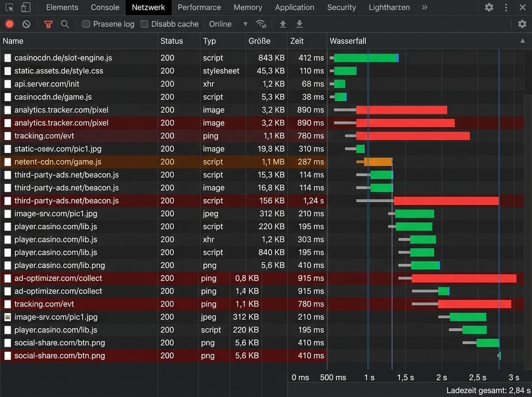
Task: Click file icon of casinocdn.de/slot-engine.js
Action: (7, 58)
